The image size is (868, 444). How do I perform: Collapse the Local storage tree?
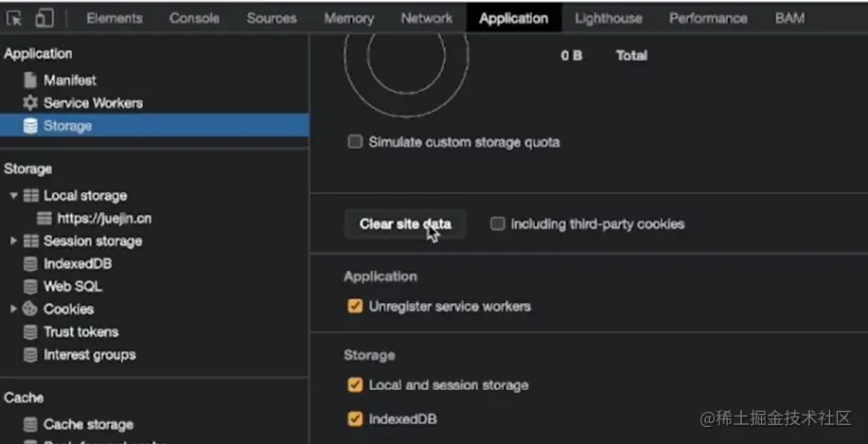pos(13,196)
